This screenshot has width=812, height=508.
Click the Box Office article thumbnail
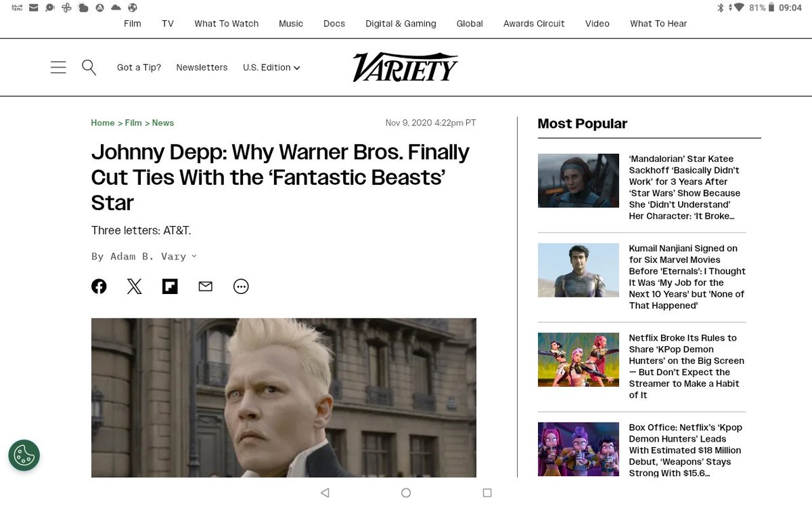pos(579,448)
